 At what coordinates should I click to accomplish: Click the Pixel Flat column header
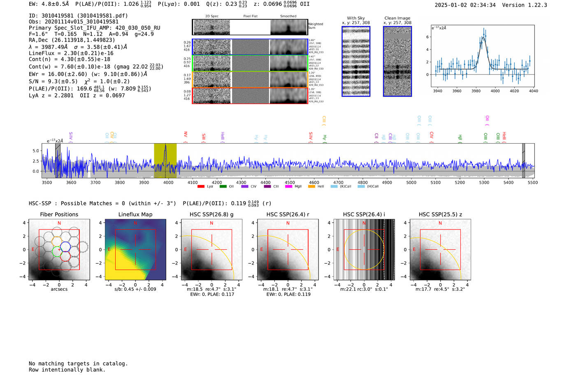(x=250, y=16)
